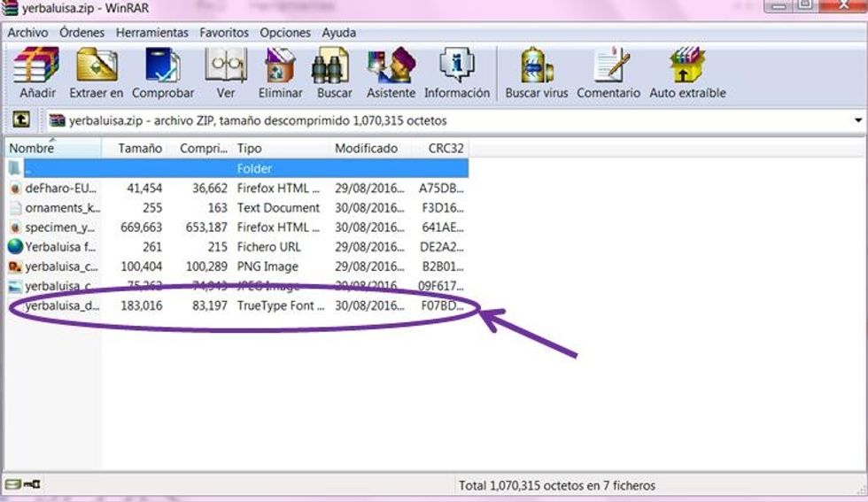Image resolution: width=868 pixels, height=502 pixels.
Task: Select the Yerbaluisa URL globe icon
Action: tap(16, 246)
